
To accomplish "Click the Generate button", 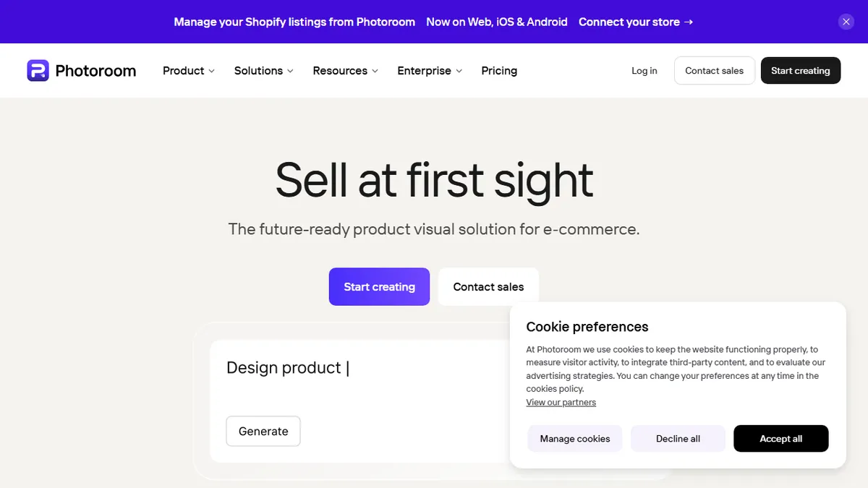I will tap(263, 432).
